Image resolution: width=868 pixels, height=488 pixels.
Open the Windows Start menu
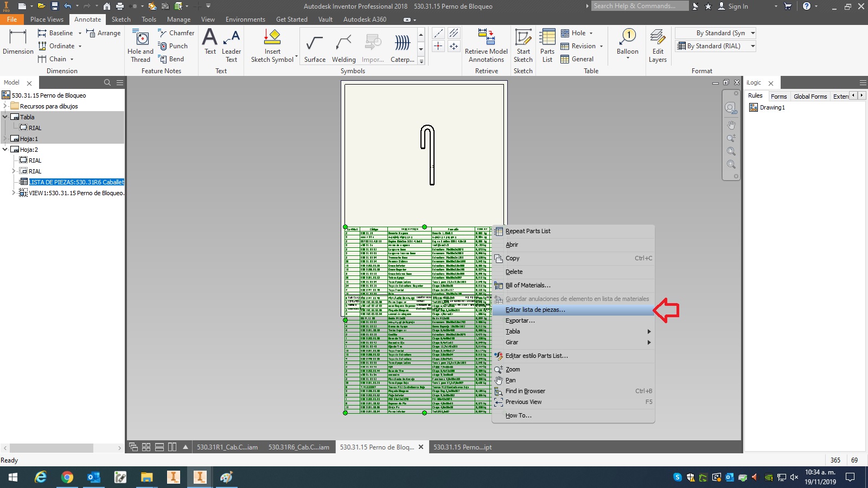tap(13, 477)
